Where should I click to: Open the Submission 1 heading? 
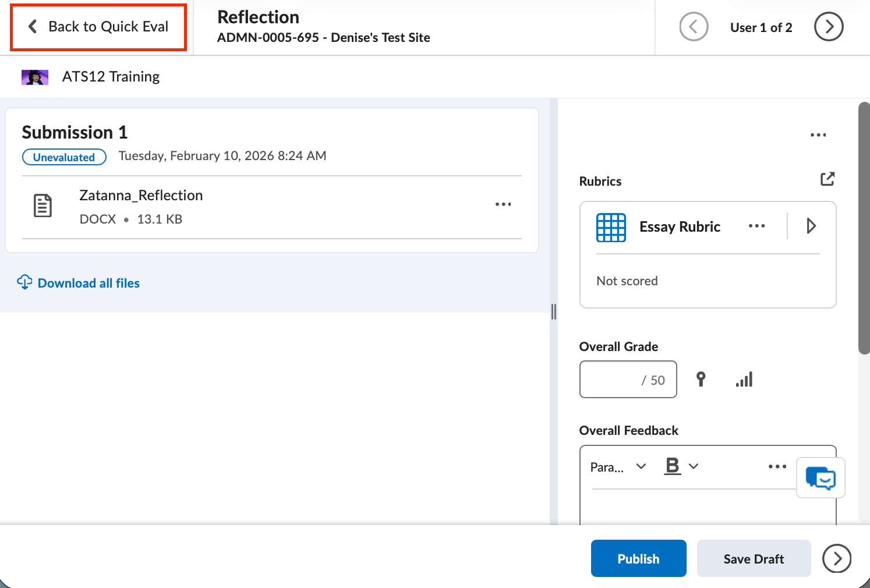point(74,132)
